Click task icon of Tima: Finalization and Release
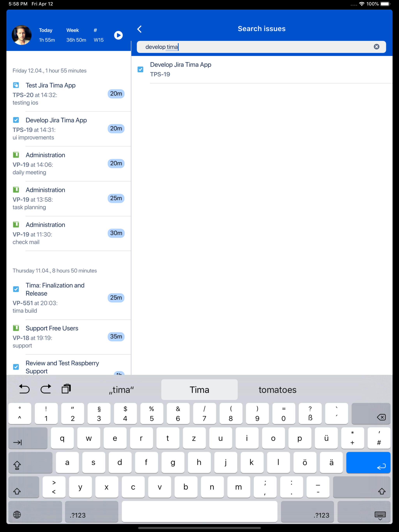This screenshot has width=399, height=532. pos(16,289)
